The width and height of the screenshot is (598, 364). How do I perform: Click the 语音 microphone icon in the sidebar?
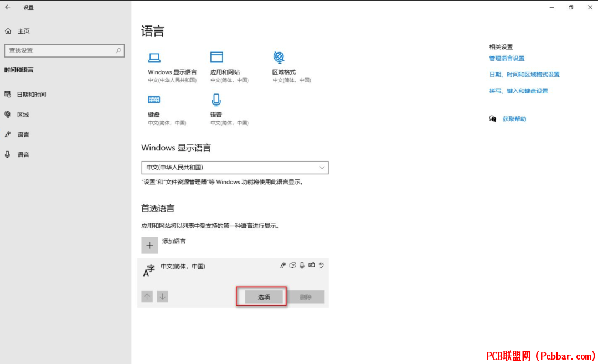[x=8, y=154]
